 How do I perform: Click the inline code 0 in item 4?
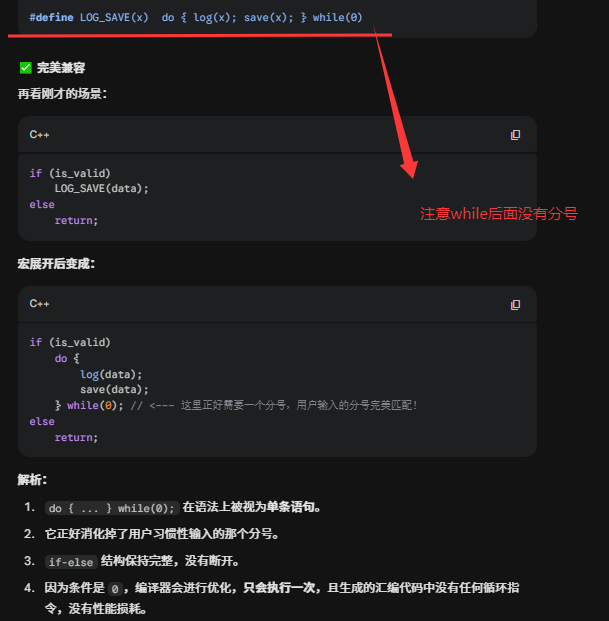pyautogui.click(x=115, y=589)
